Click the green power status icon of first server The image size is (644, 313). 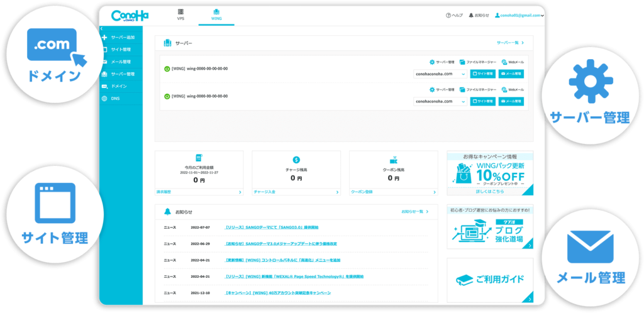pyautogui.click(x=167, y=69)
